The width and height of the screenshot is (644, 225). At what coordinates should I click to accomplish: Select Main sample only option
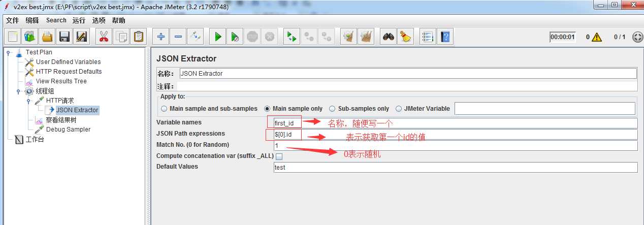click(293, 109)
